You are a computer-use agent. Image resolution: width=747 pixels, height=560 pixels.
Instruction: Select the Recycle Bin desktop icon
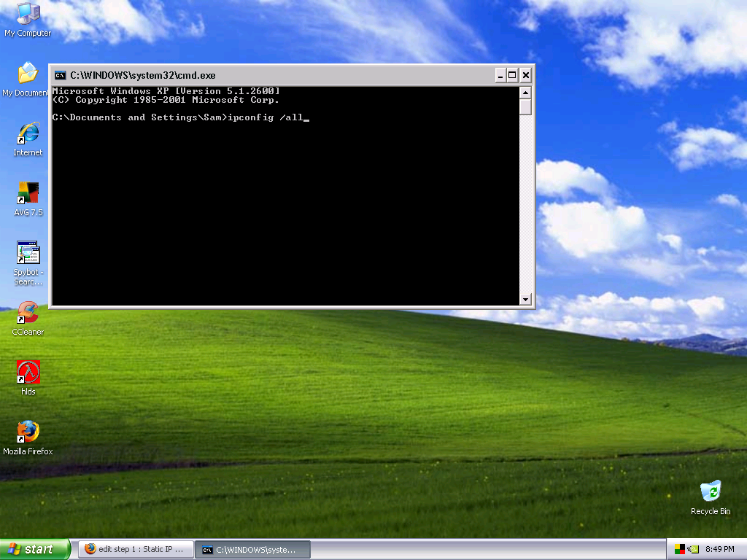[711, 497]
